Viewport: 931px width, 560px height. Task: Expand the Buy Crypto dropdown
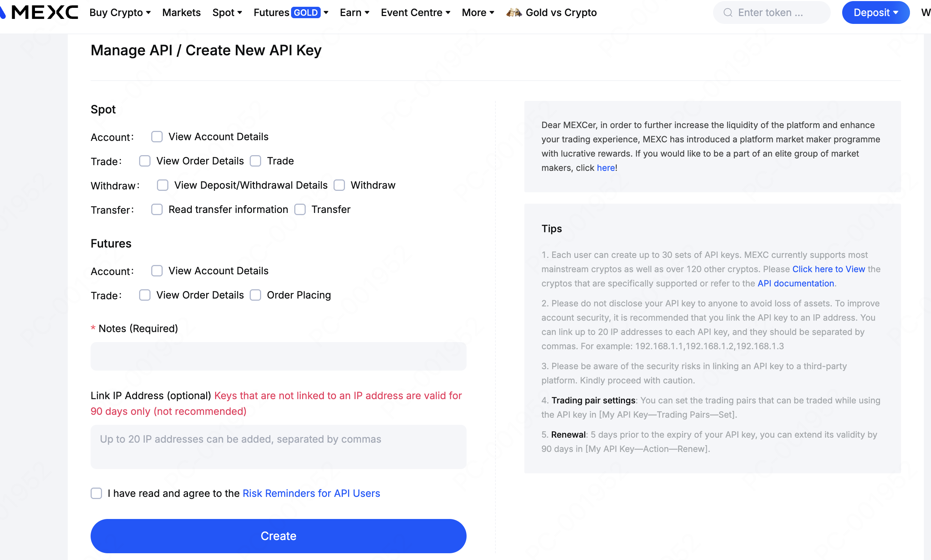[x=120, y=13]
